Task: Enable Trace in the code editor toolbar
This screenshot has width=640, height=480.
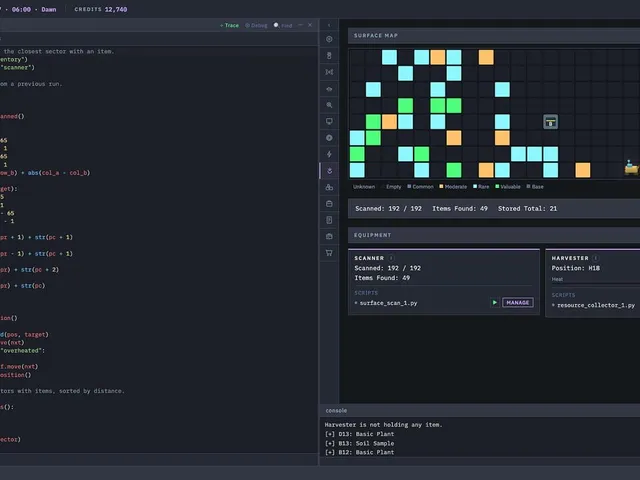Action: coord(229,25)
